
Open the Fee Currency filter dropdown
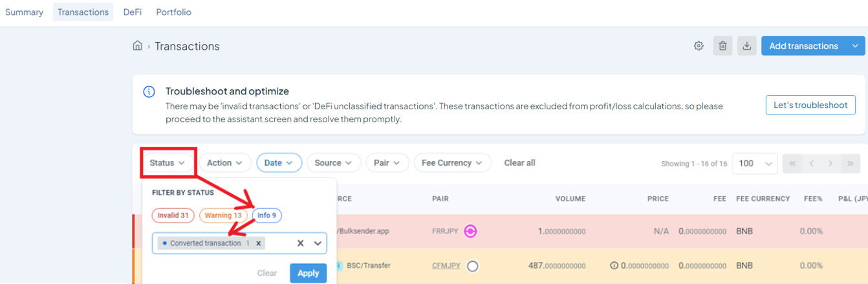[452, 163]
